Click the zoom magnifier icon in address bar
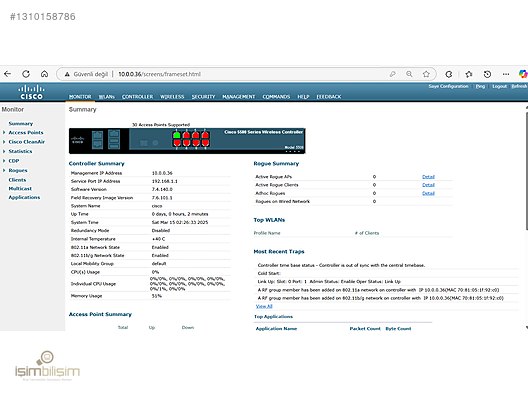This screenshot has width=528, height=396. point(409,74)
